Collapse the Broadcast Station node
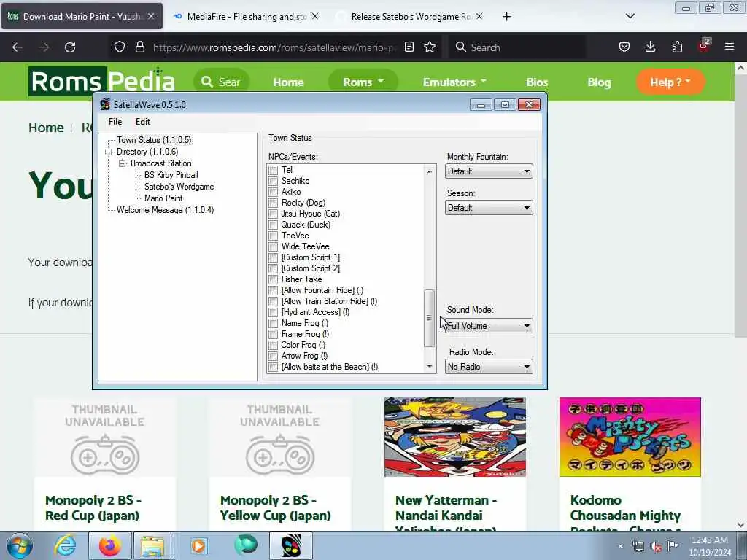Screen dimensions: 747x560 (123, 163)
